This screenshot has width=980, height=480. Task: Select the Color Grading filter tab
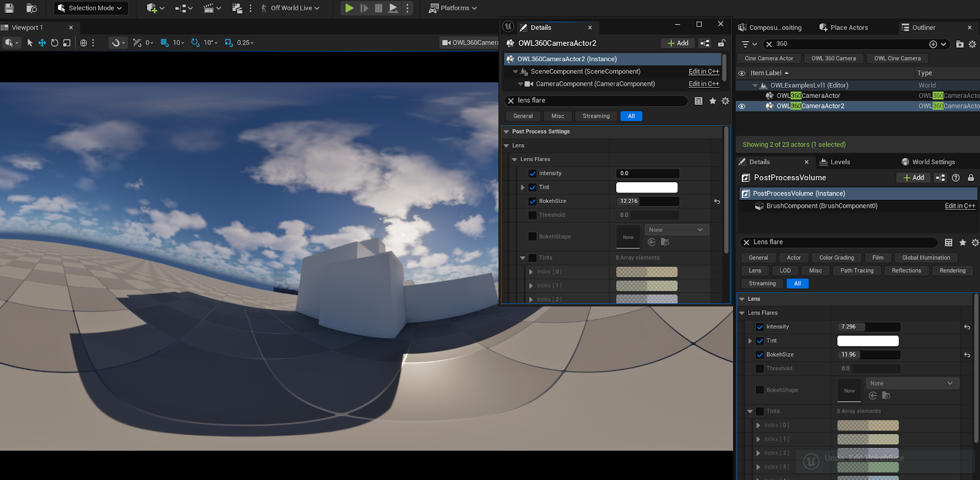[836, 258]
